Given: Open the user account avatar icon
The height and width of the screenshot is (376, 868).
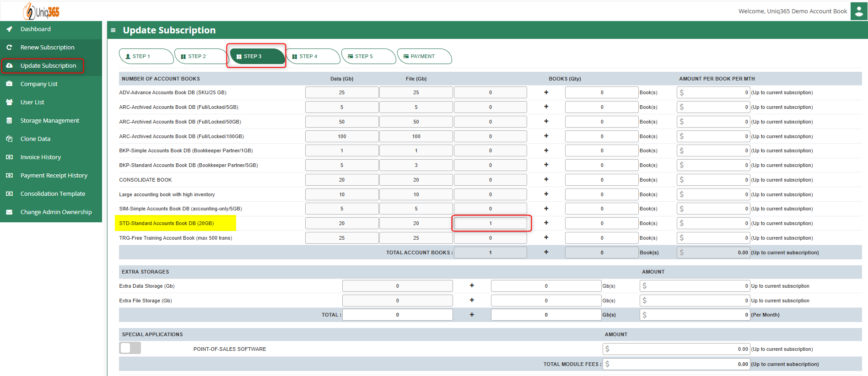Looking at the screenshot, I should tap(859, 11).
